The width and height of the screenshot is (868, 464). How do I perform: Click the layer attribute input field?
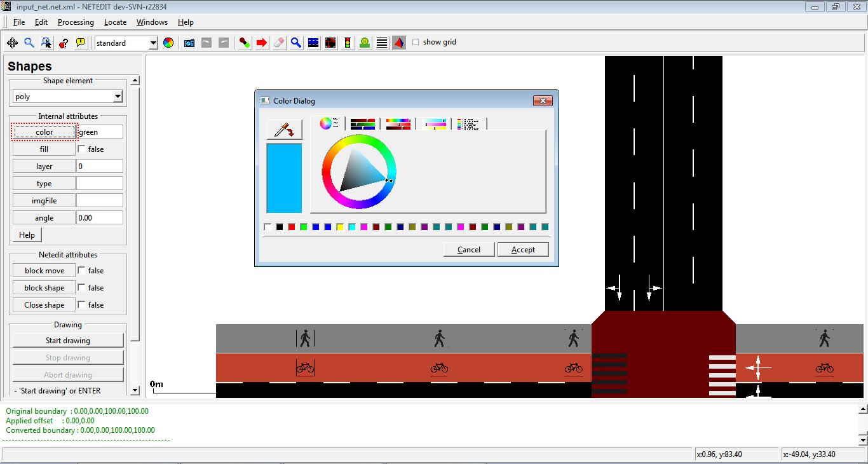[100, 167]
